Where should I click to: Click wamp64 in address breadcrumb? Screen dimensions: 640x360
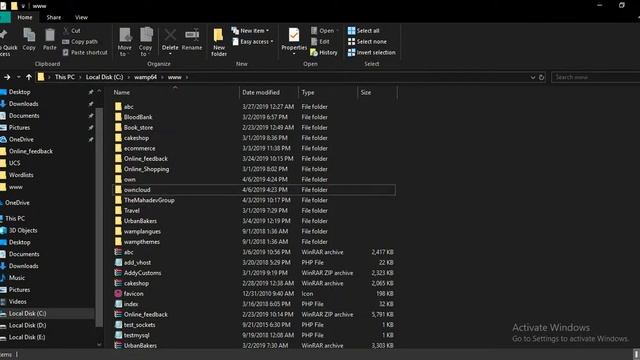tap(145, 77)
